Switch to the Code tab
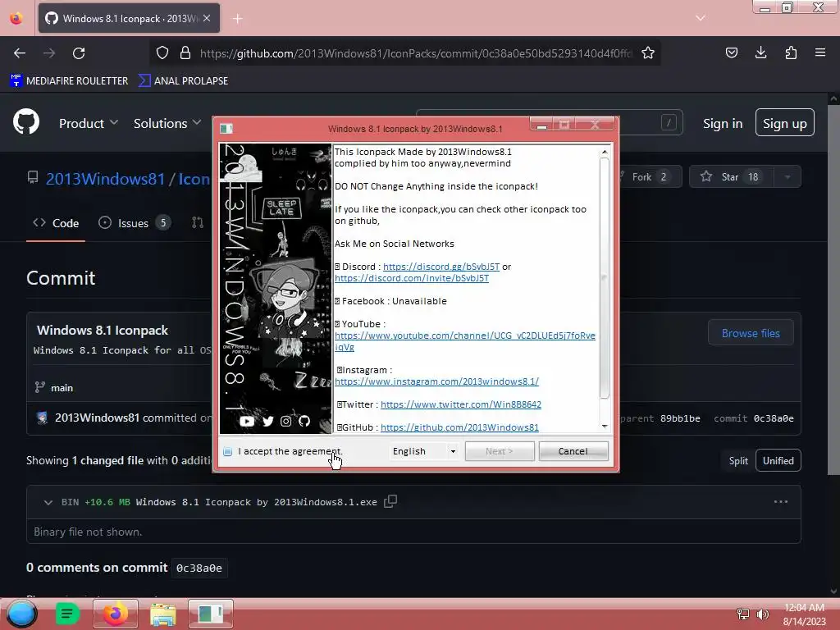The image size is (840, 630). 56,223
